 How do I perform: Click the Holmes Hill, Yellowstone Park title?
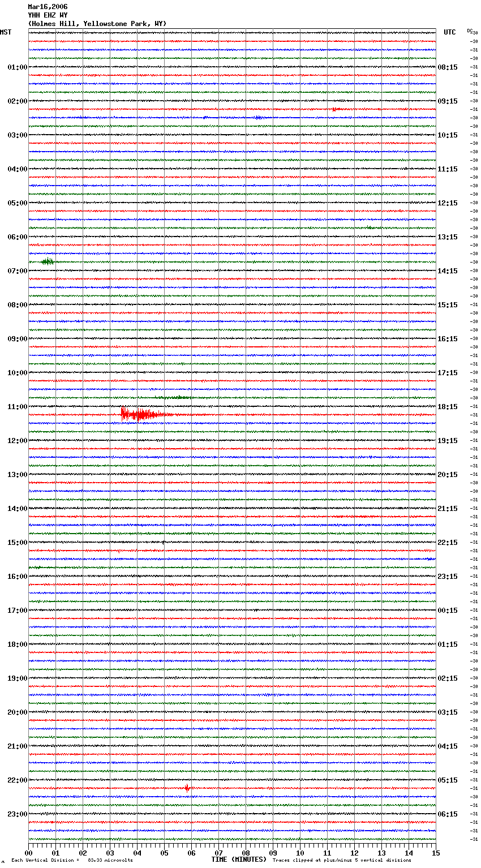tap(97, 24)
